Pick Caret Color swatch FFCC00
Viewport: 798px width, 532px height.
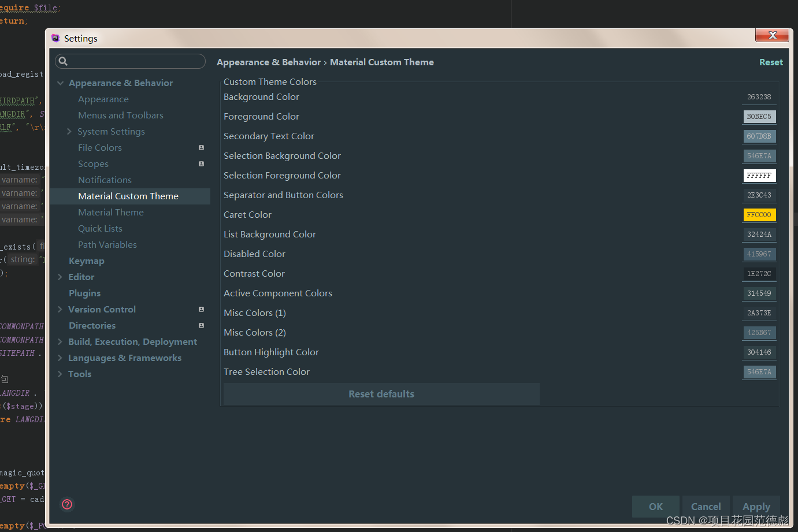[759, 215]
